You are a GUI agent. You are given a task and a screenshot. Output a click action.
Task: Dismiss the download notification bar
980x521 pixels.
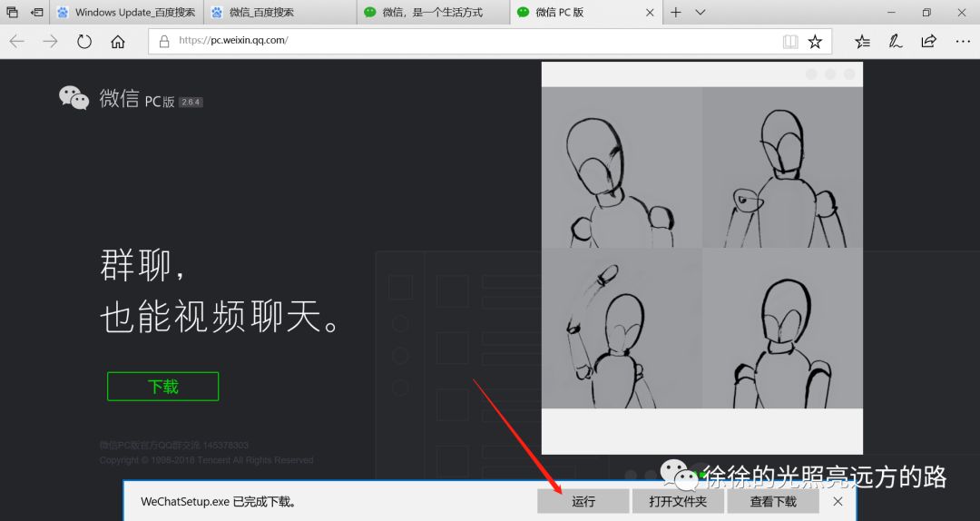(838, 502)
